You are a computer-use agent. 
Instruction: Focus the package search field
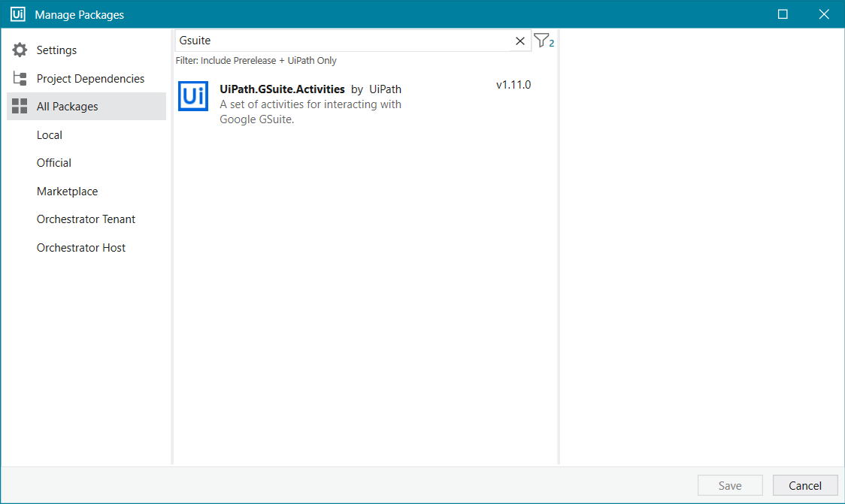coord(342,41)
